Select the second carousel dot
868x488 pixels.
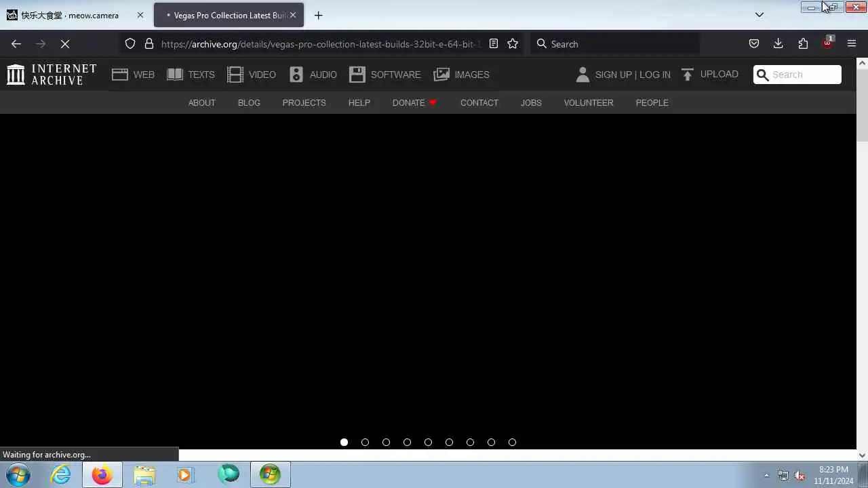pos(365,443)
